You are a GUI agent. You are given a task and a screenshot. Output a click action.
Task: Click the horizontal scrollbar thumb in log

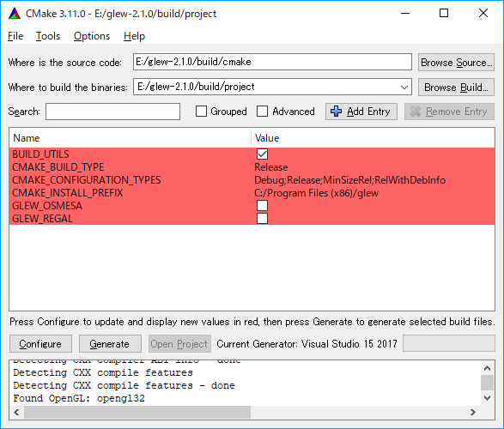pyautogui.click(x=137, y=412)
